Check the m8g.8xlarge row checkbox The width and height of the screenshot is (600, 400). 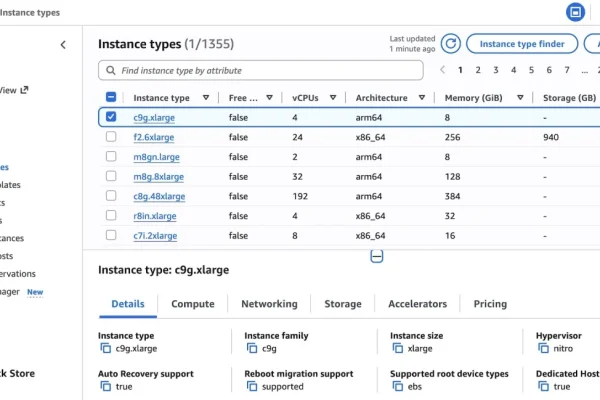(x=111, y=176)
